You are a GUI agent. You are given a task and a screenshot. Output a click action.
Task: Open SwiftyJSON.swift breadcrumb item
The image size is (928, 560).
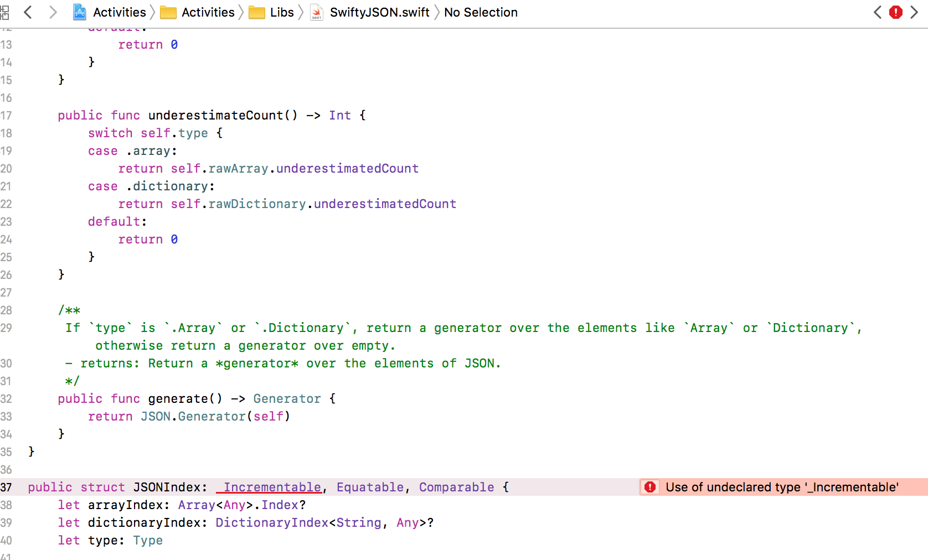tap(380, 12)
